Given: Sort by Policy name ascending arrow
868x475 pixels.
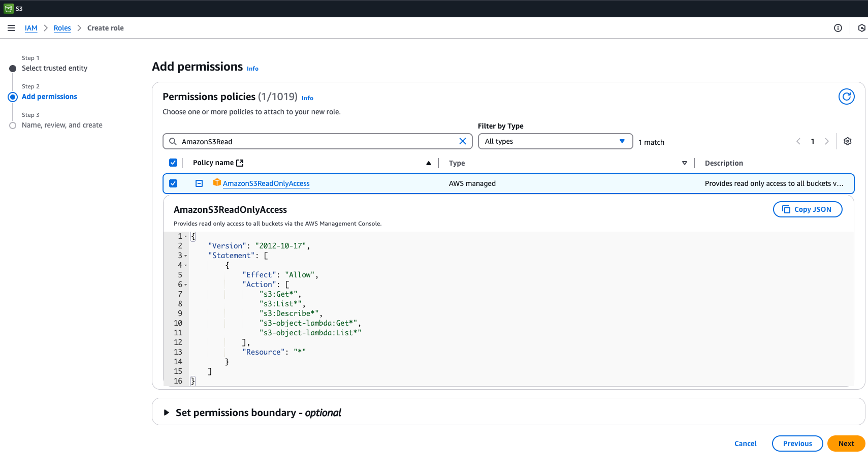Looking at the screenshot, I should pos(429,163).
